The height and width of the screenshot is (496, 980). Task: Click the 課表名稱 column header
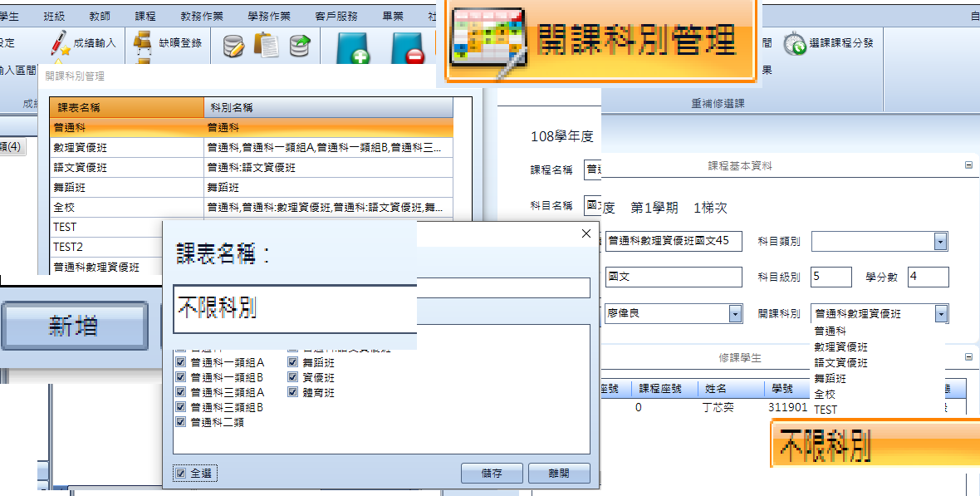click(x=127, y=107)
